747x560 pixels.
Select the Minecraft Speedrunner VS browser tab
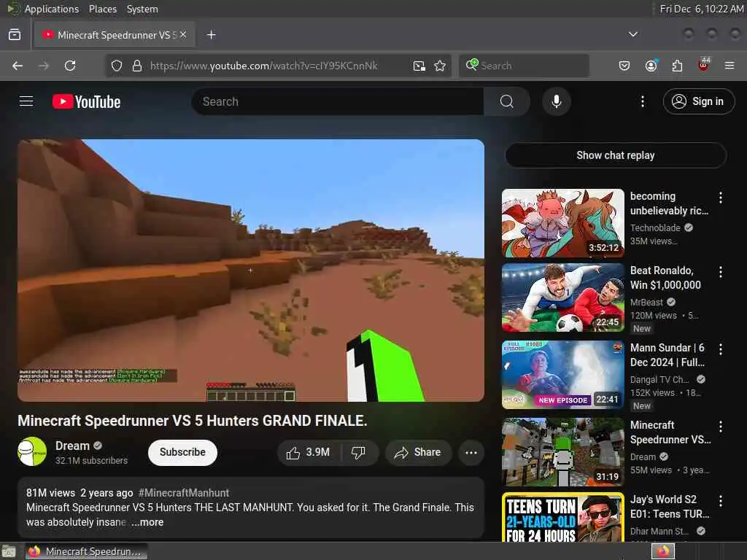point(115,35)
